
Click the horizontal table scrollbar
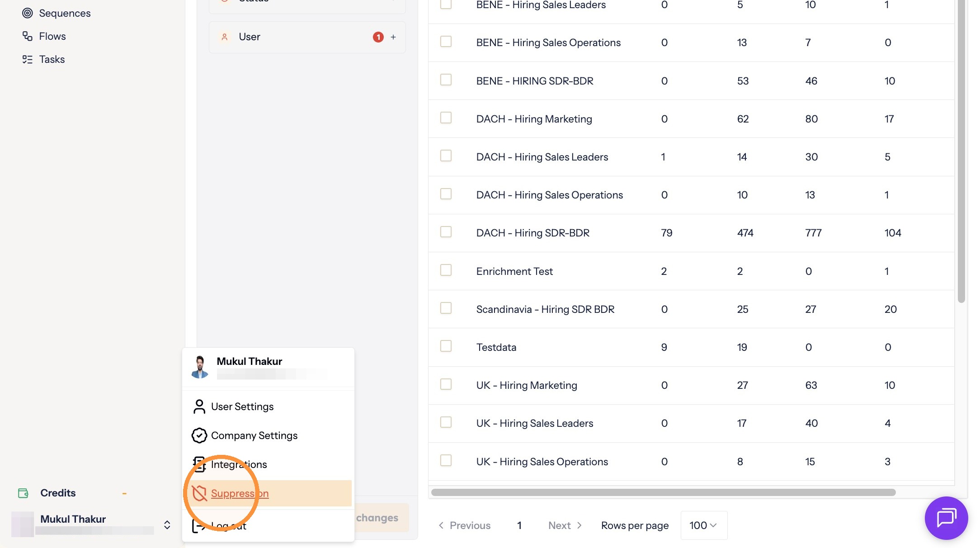(663, 492)
